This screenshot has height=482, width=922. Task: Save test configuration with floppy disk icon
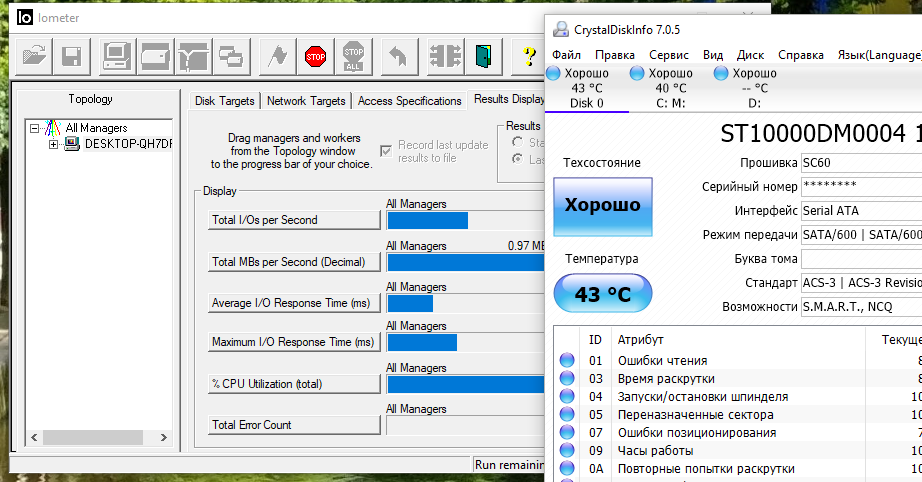[x=71, y=57]
